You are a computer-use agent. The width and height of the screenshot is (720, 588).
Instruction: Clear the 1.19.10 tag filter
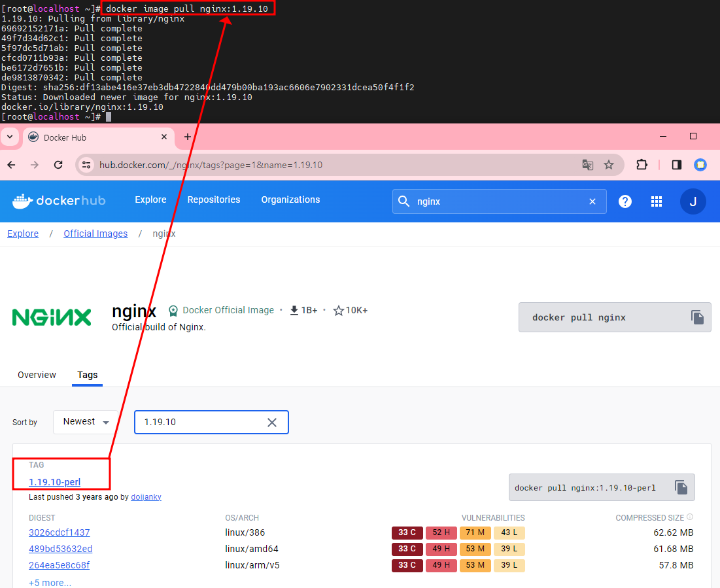click(x=272, y=422)
